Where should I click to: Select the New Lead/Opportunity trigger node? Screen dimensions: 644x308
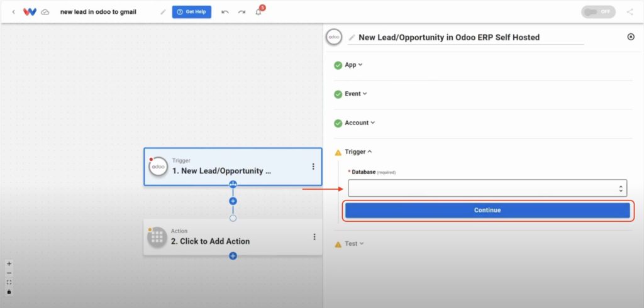pos(233,167)
